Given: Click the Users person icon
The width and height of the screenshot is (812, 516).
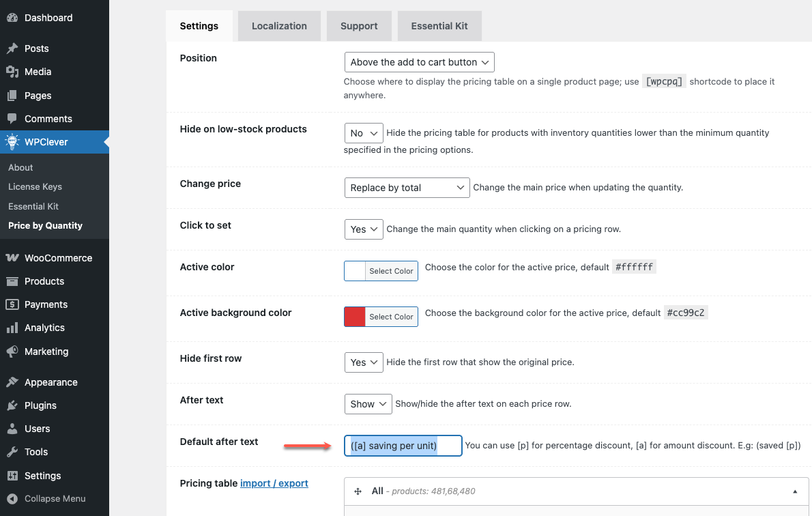Looking at the screenshot, I should [x=12, y=429].
